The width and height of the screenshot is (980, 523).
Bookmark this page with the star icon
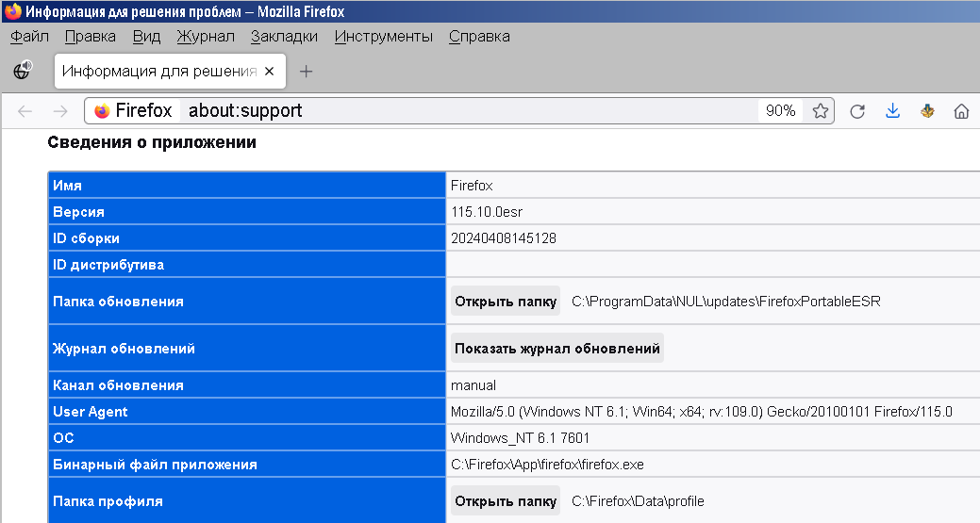(820, 111)
